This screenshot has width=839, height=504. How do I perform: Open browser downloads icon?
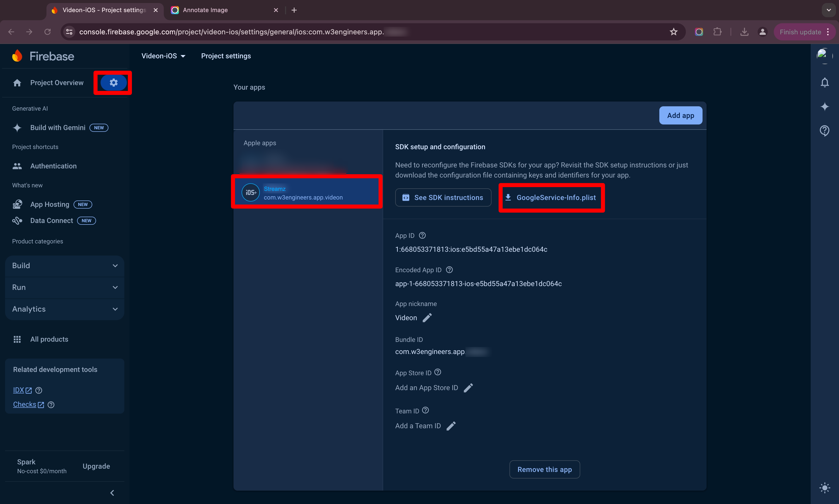[744, 32]
